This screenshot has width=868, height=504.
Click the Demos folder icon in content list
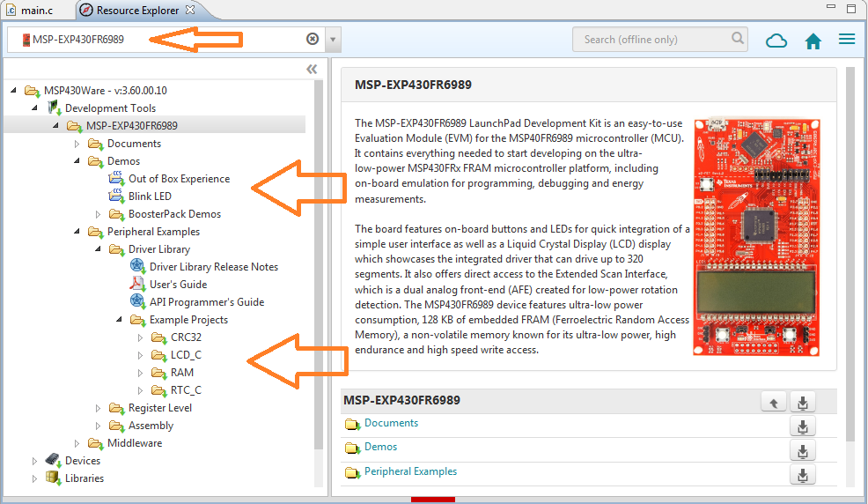tap(352, 448)
